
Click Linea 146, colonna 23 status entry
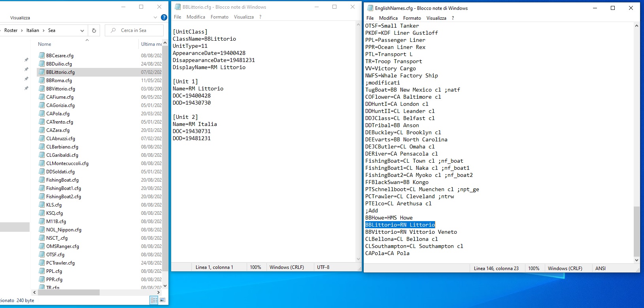pyautogui.click(x=496, y=269)
